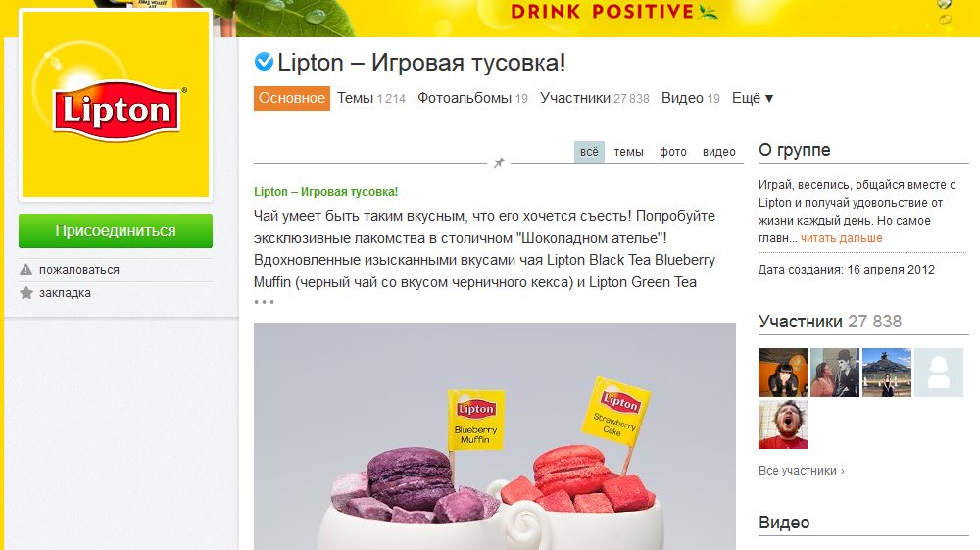980x550 pixels.
Task: Expand description with читать дальше
Action: click(841, 238)
